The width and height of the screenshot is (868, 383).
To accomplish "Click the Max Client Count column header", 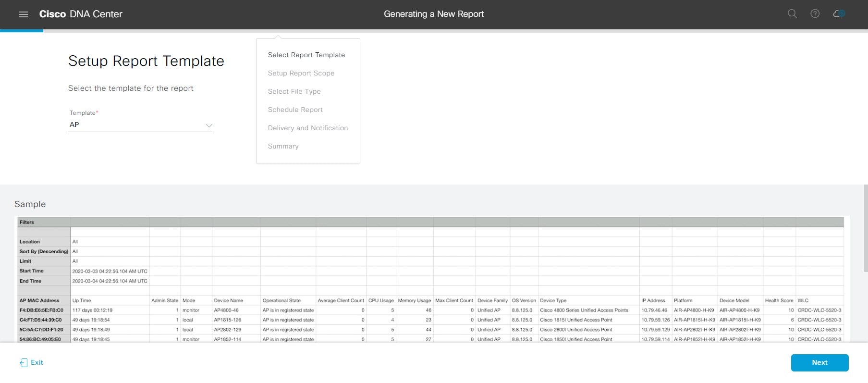I will tap(454, 300).
